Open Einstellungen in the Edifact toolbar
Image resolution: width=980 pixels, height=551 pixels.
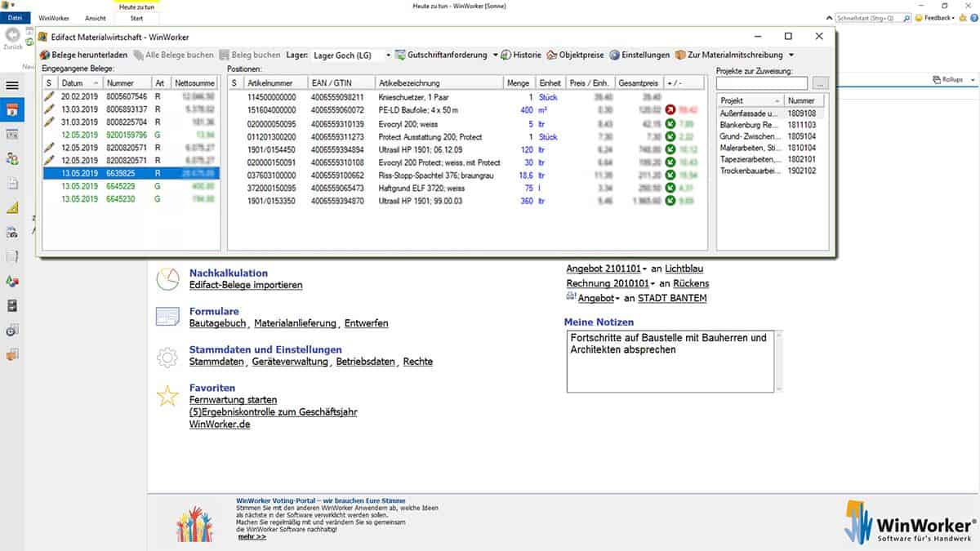point(639,55)
